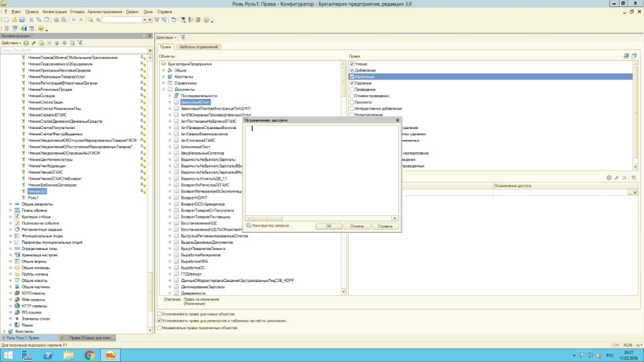The width and height of the screenshot is (644, 362).
Task: Click the cut scissors icon in toolbar
Action: tap(30, 20)
